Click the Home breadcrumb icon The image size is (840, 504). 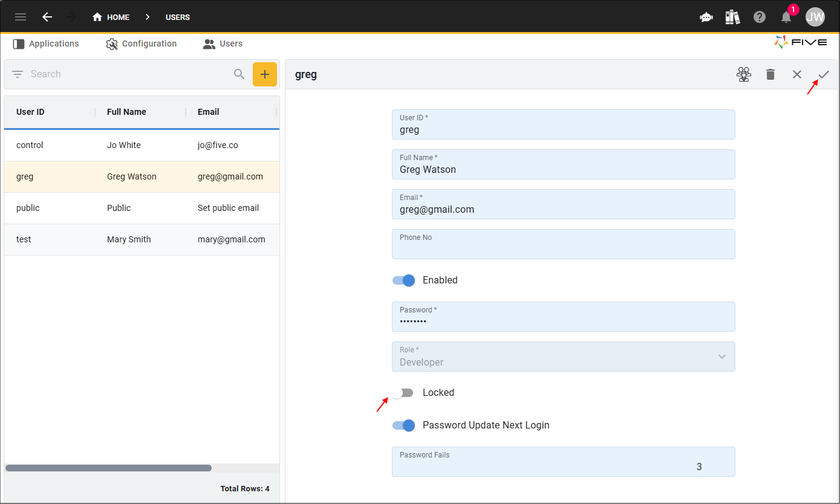pyautogui.click(x=97, y=17)
